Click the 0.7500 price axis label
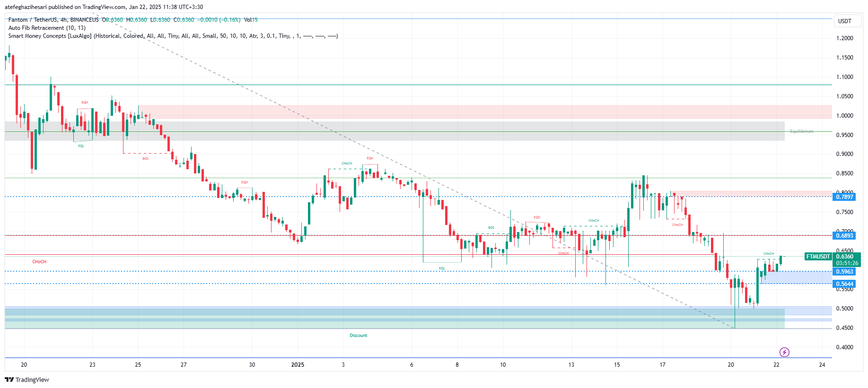Screen dimensions: 868x388 [845, 212]
